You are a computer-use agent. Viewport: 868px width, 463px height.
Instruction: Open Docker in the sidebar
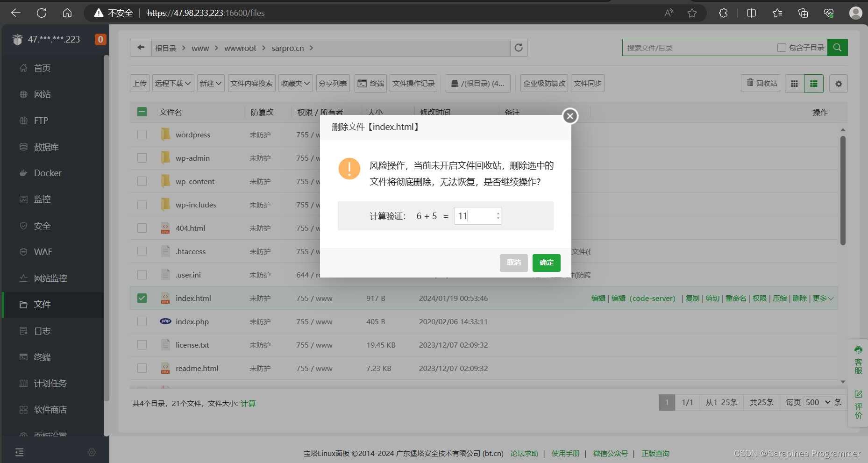(x=48, y=173)
